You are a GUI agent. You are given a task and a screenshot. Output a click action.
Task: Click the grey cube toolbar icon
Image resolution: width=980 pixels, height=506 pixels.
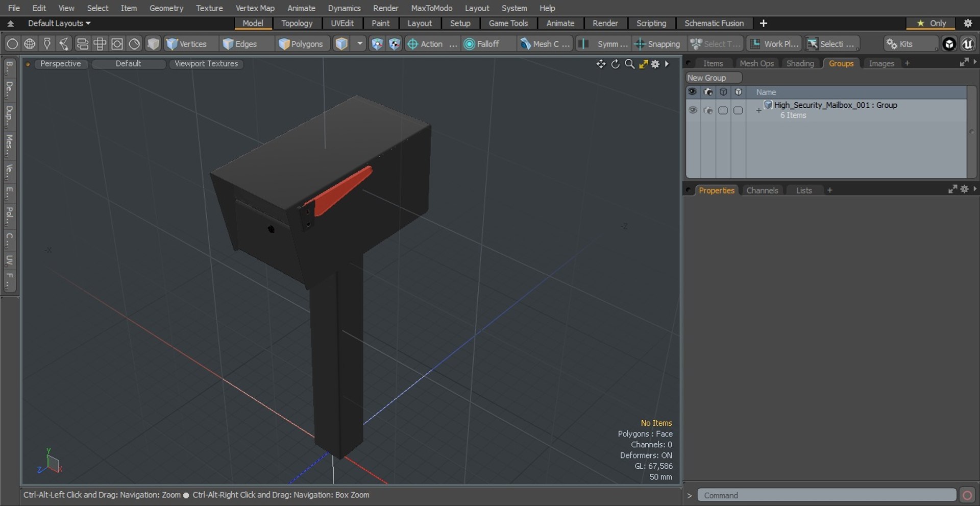153,44
